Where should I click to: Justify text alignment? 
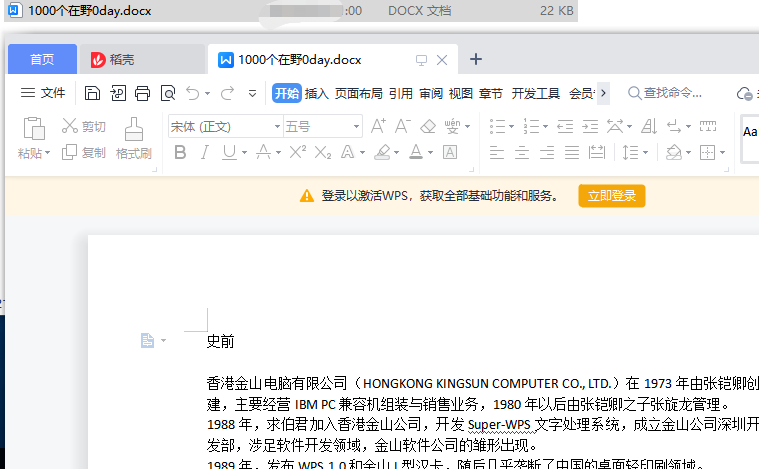[x=572, y=152]
